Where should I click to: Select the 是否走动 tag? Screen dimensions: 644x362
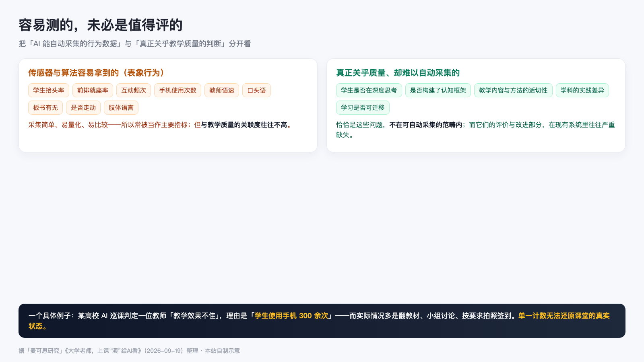pos(83,108)
